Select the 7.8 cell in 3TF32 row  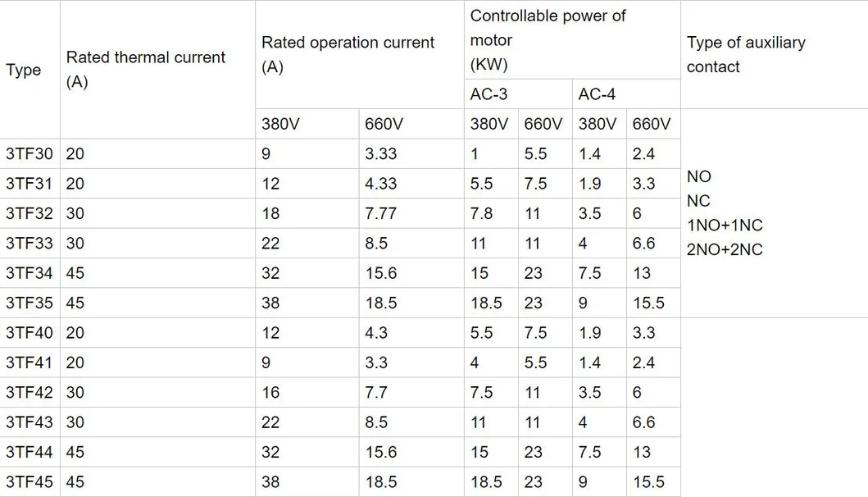click(x=482, y=213)
